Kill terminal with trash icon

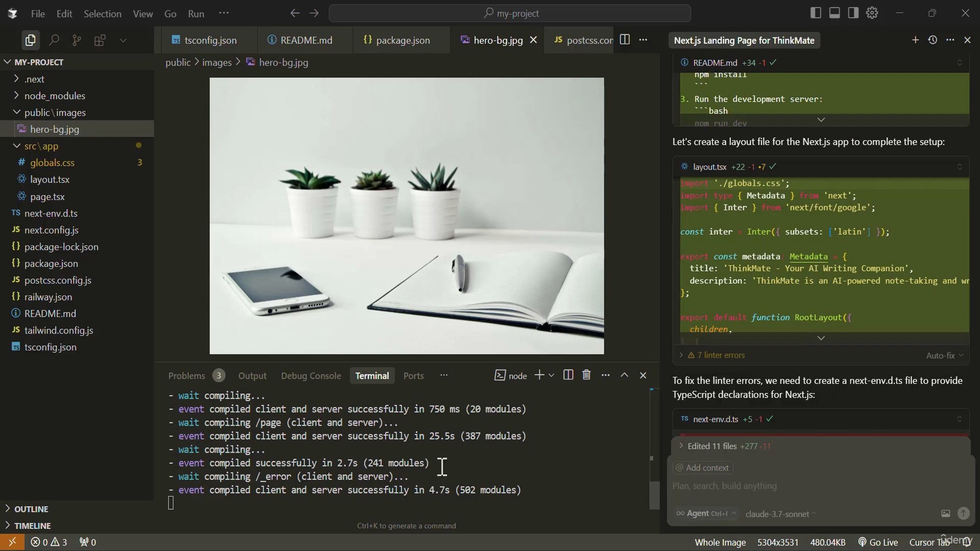586,375
